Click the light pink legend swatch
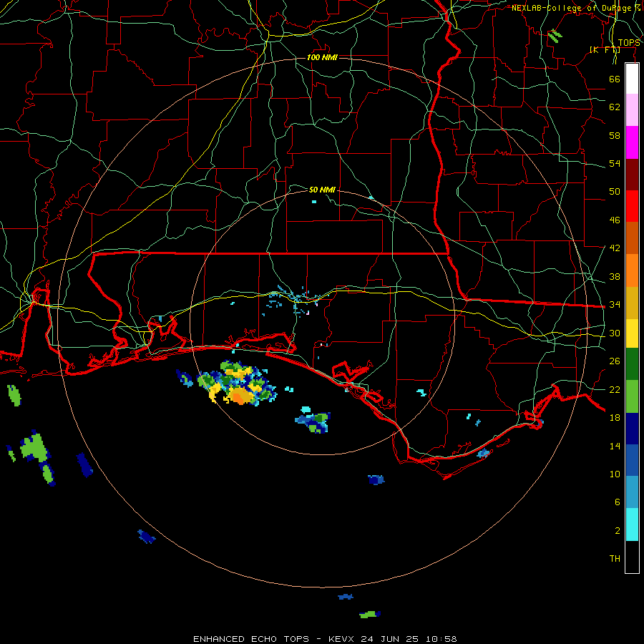Viewport: 644px width, 644px height. click(632, 110)
